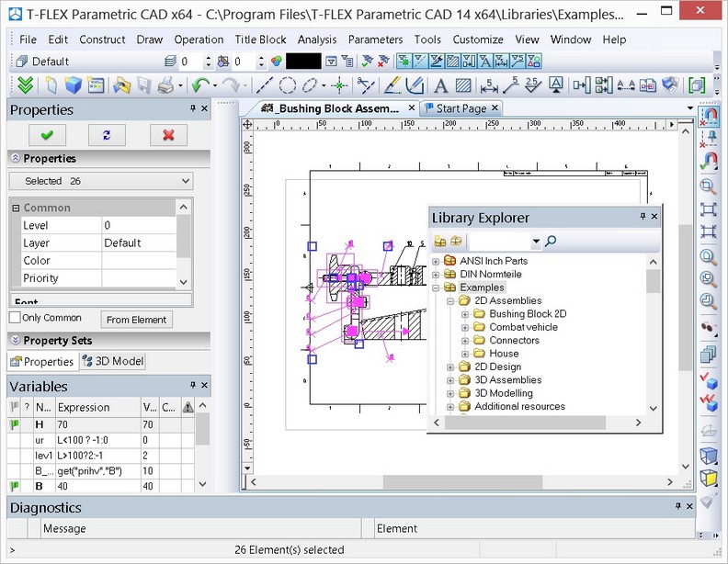728x564 pixels.
Task: Click the blue refresh button in Properties
Action: [x=107, y=135]
